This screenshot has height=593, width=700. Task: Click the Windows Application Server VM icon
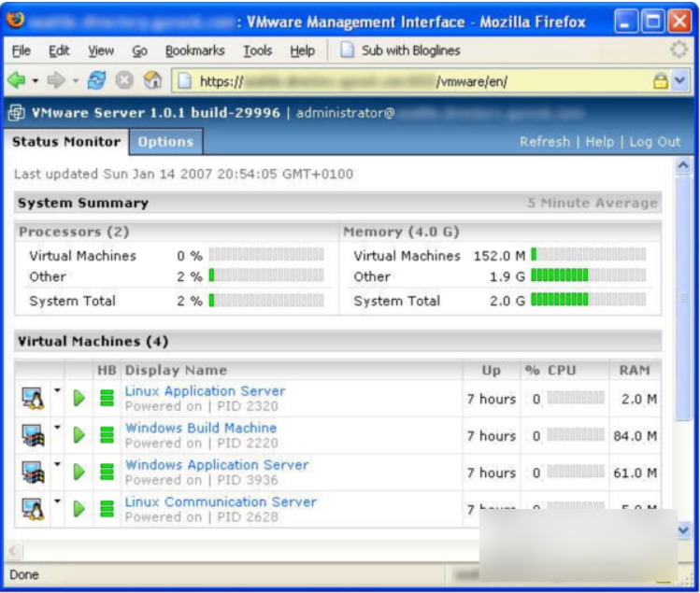point(33,473)
